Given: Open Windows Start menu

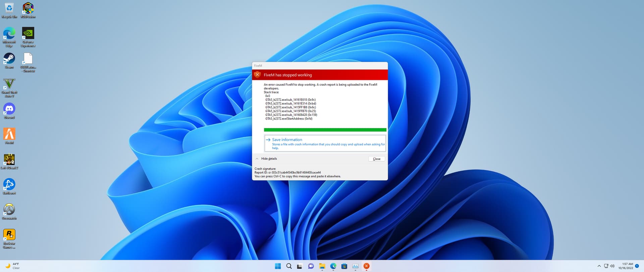Looking at the screenshot, I should [x=278, y=266].
